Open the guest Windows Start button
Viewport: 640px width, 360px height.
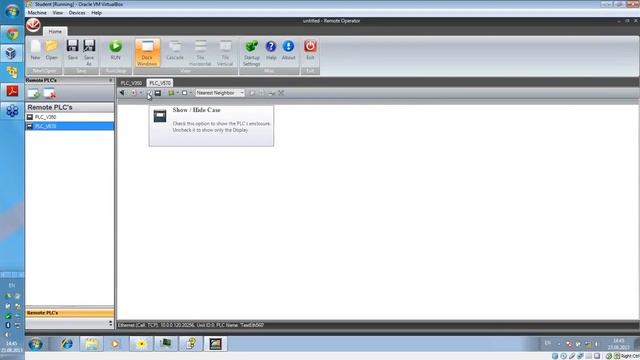36,344
